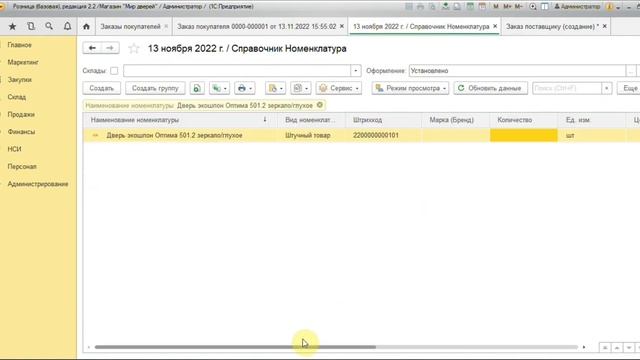Click the window layout icon in title bar

[x=544, y=7]
